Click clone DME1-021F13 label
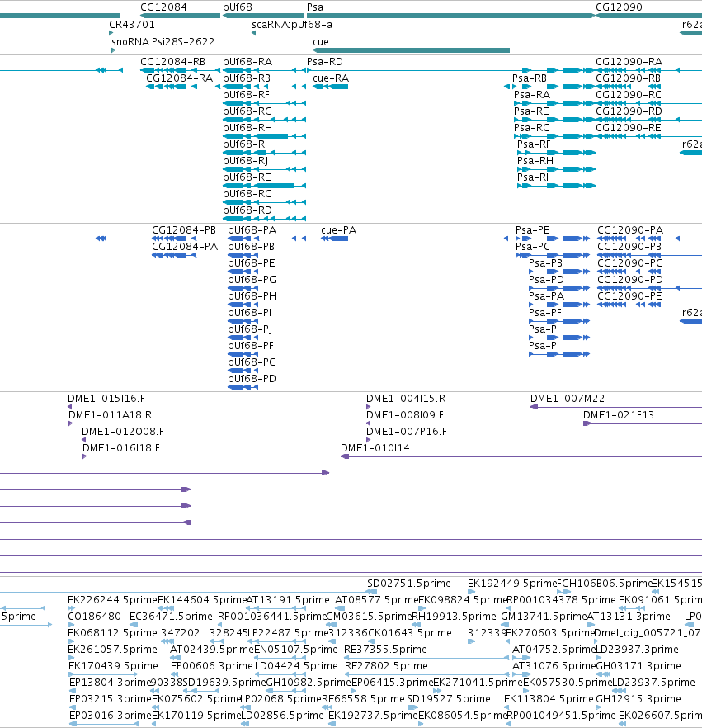Screen dimensions: 702x728 [x=619, y=415]
